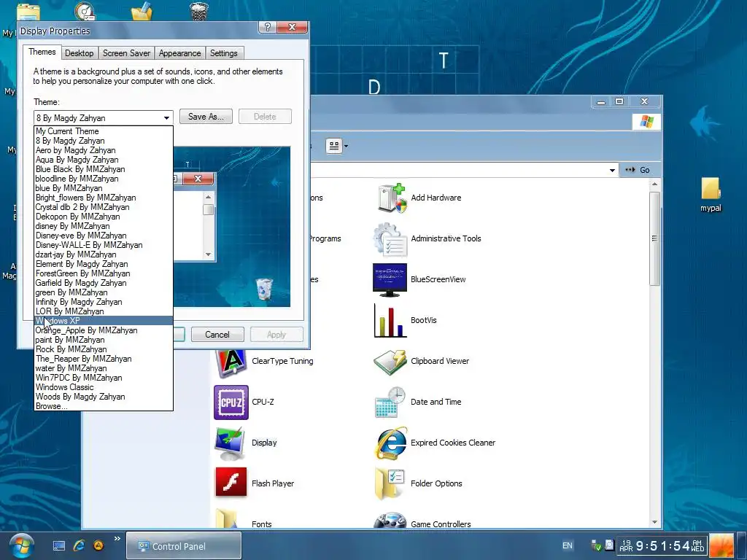This screenshot has height=560, width=747.
Task: Click the Control Panel scroll up arrow
Action: click(654, 184)
